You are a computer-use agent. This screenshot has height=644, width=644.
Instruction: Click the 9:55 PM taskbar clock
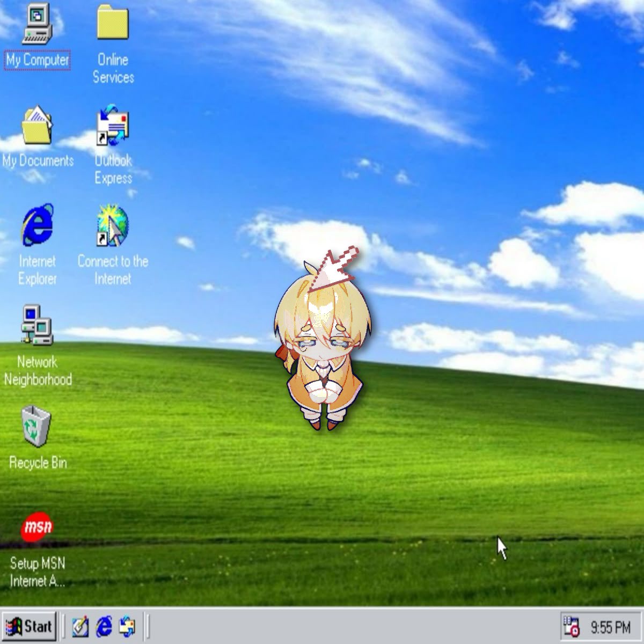611,627
